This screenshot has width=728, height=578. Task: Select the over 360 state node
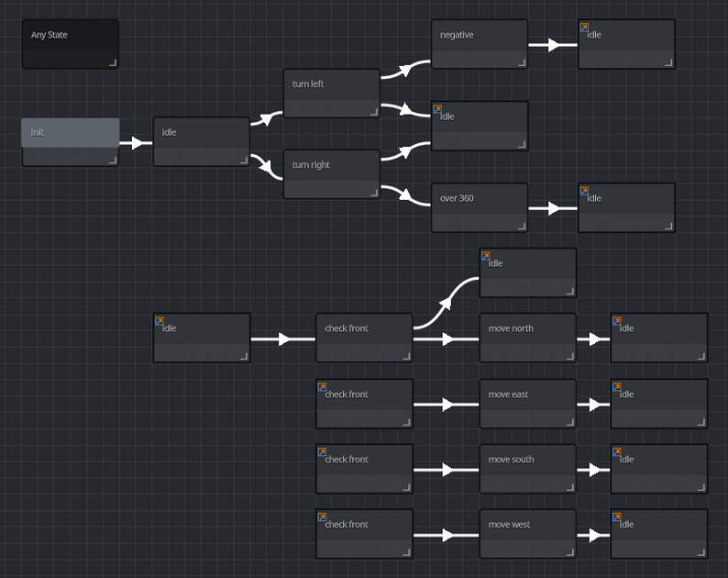[480, 207]
